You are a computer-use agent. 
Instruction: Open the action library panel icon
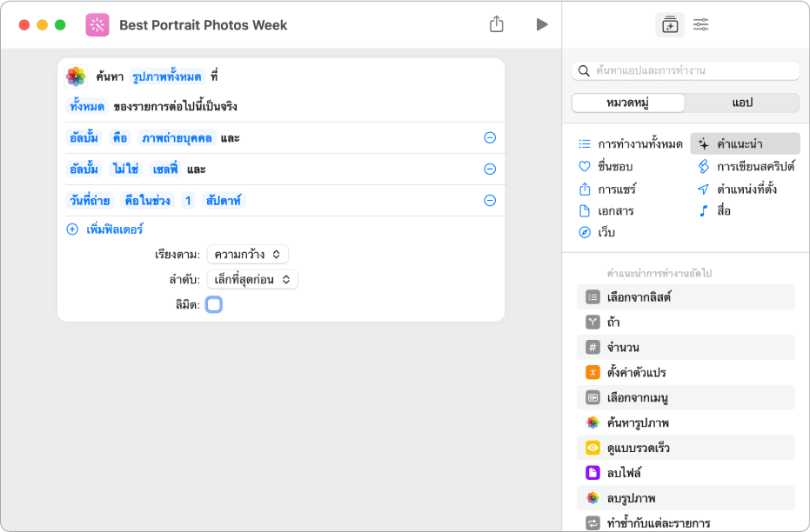[669, 24]
